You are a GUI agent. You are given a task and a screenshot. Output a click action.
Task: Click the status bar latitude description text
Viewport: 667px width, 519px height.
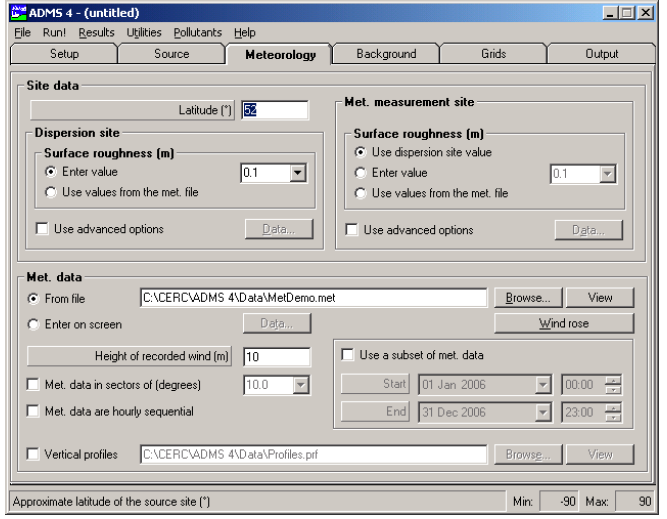pyautogui.click(x=111, y=502)
